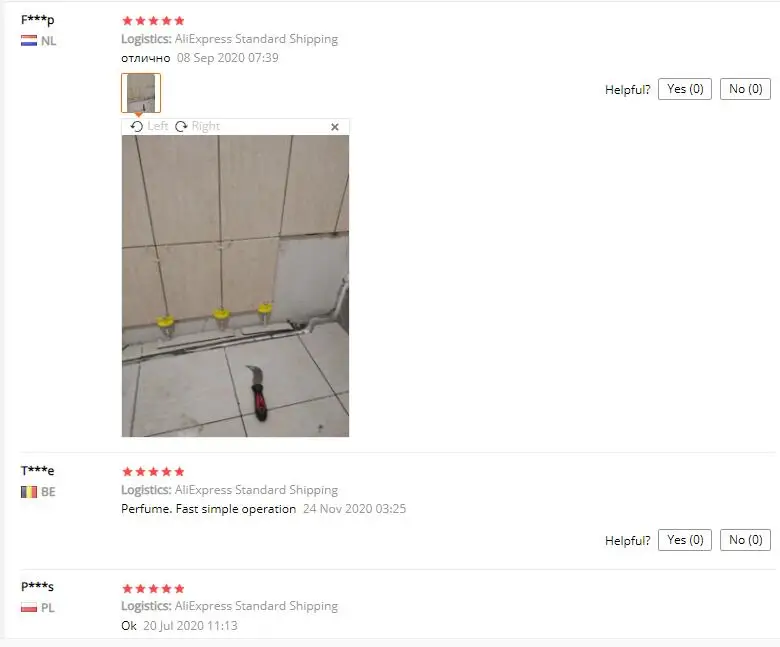The height and width of the screenshot is (647, 780).
Task: Vote Yes on T***e's review
Action: tap(684, 540)
